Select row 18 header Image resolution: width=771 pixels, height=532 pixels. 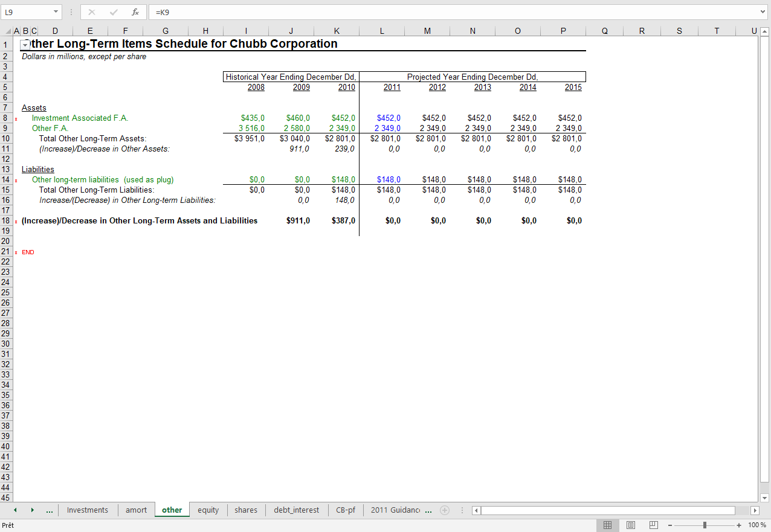[5, 221]
